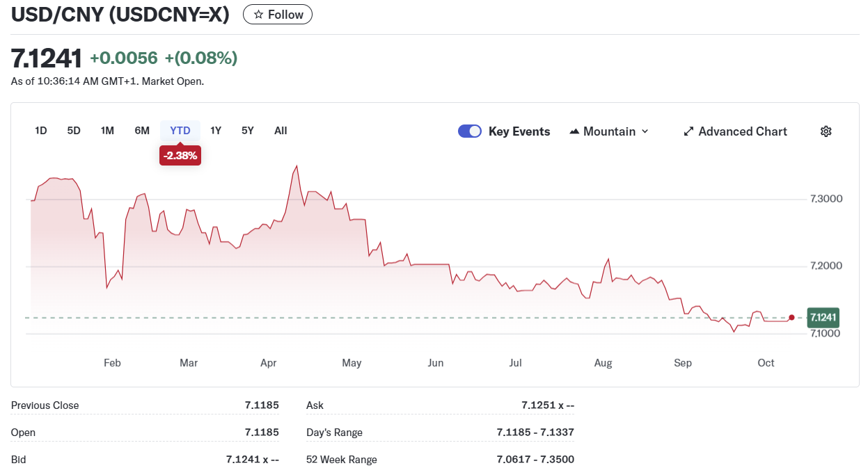The width and height of the screenshot is (868, 475).
Task: Click the April peak on the chart
Action: tap(297, 166)
